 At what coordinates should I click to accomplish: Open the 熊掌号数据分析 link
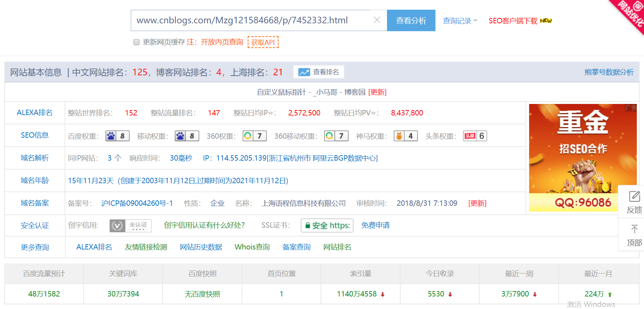pos(609,72)
